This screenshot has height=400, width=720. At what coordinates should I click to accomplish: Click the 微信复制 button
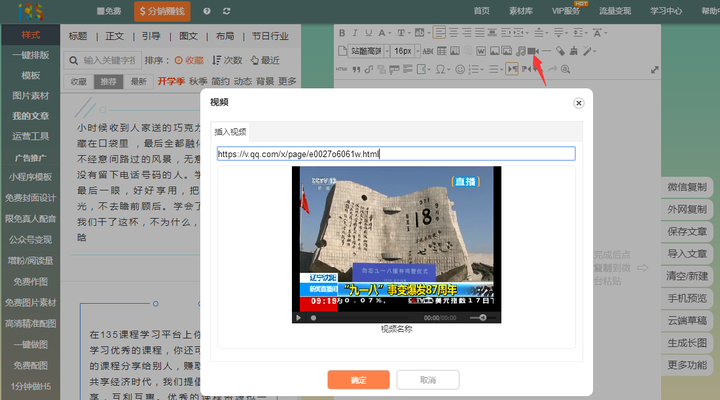pyautogui.click(x=687, y=187)
